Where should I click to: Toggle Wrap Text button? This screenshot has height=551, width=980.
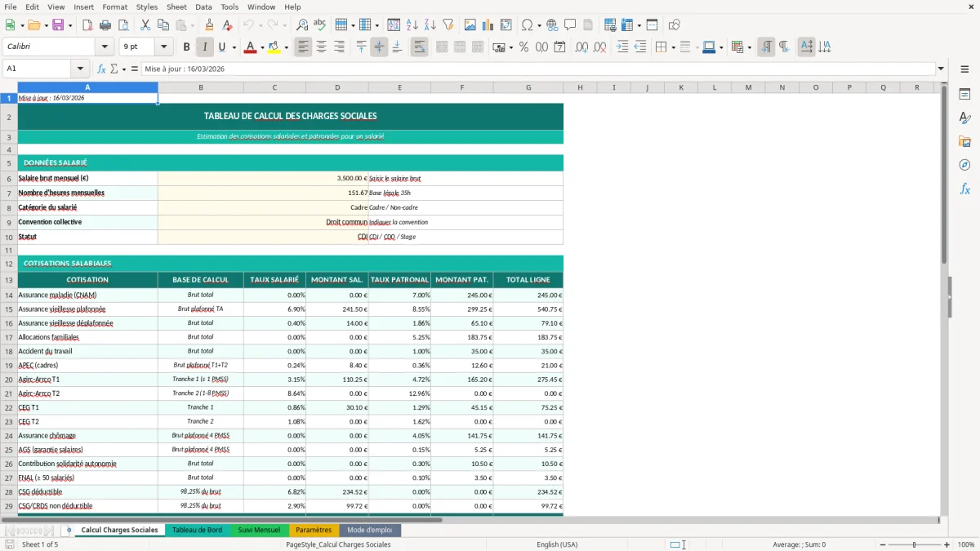(x=419, y=47)
